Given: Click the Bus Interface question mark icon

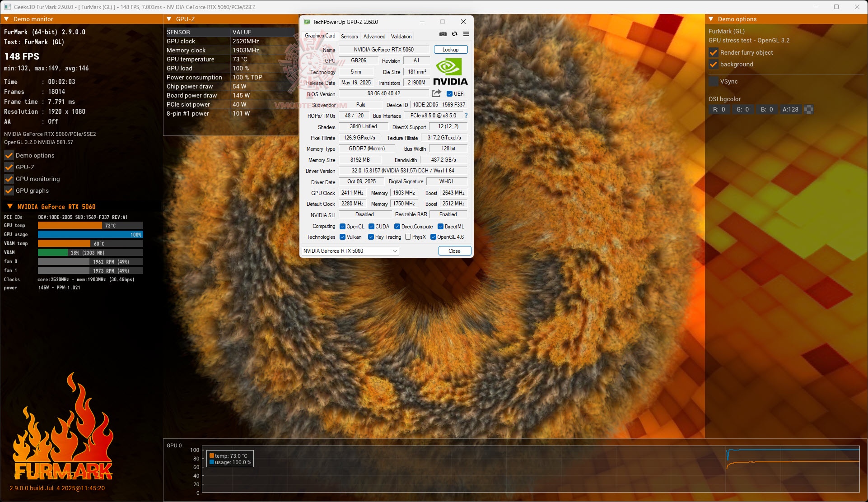Looking at the screenshot, I should 466,116.
